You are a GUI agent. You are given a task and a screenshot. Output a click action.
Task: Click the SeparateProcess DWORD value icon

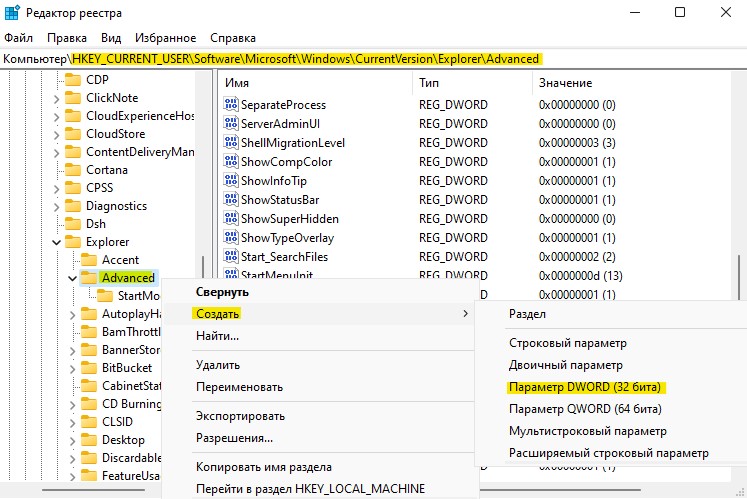231,104
